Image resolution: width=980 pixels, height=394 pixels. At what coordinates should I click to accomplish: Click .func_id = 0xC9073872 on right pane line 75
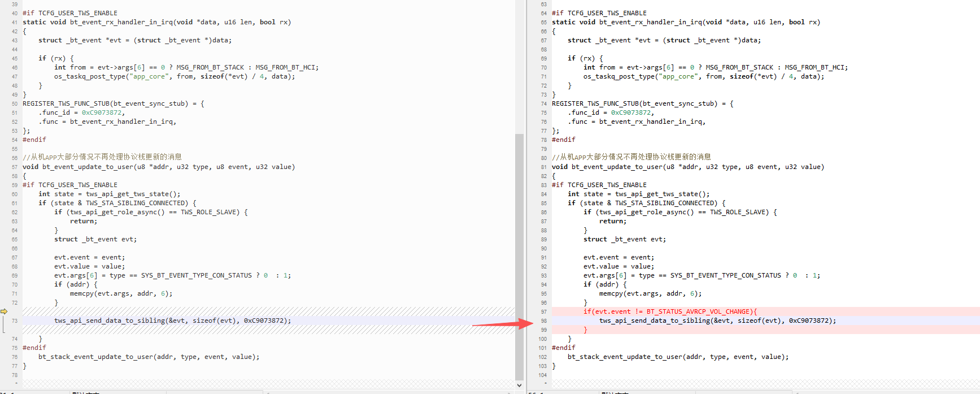click(612, 112)
